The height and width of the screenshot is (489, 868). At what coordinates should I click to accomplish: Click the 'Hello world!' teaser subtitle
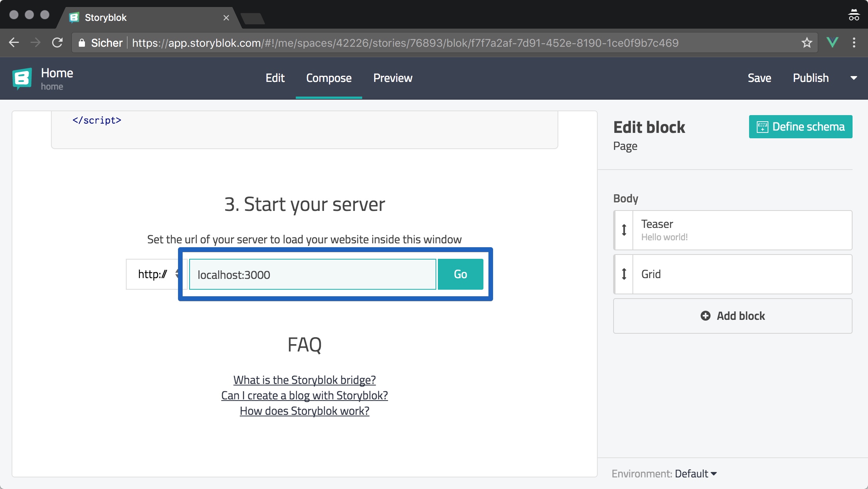(x=665, y=237)
